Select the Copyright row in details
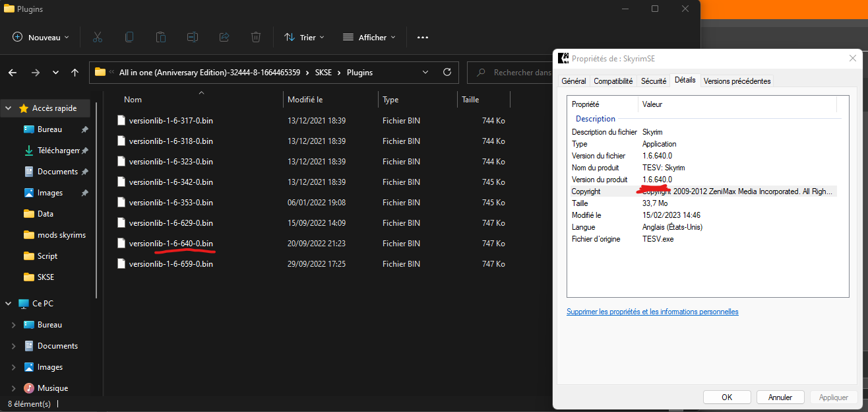This screenshot has width=868, height=412. tap(703, 191)
